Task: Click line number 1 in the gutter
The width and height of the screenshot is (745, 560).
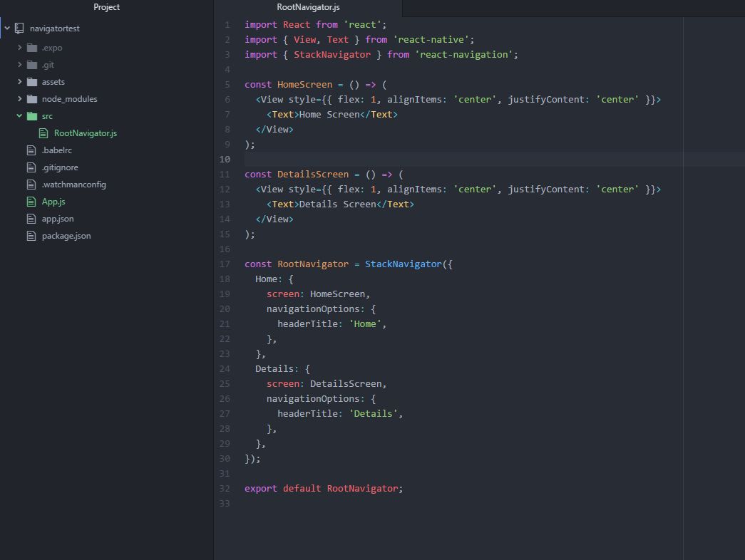Action: click(x=227, y=25)
